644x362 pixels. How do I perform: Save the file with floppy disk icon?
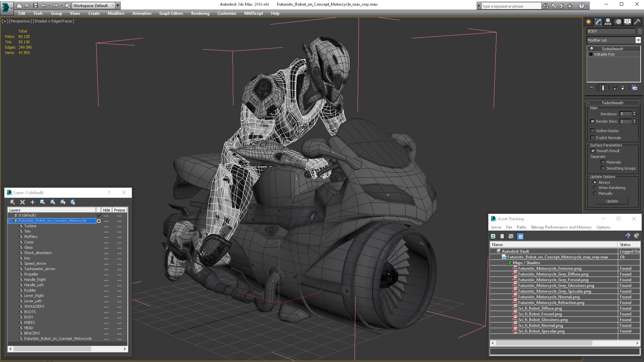pyautogui.click(x=35, y=5)
